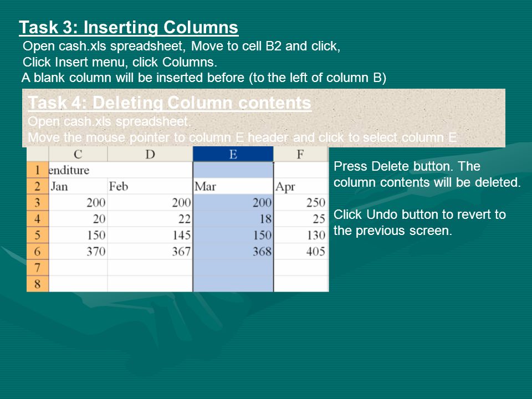The height and width of the screenshot is (399, 532).
Task: Select cell containing 367
Action: 150,252
